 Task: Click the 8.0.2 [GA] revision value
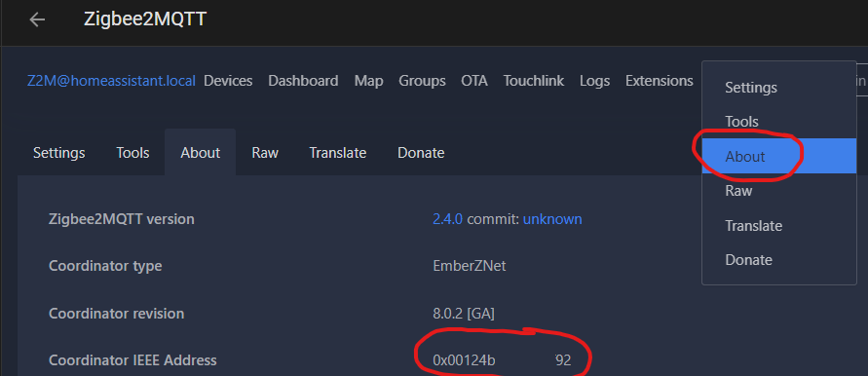(x=464, y=314)
